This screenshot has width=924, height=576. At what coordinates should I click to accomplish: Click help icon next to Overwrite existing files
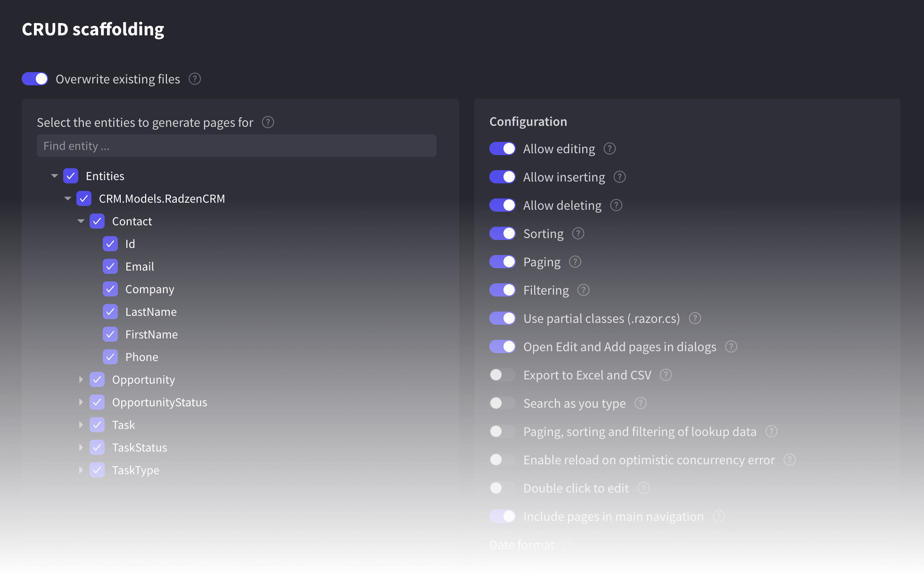[x=195, y=79]
